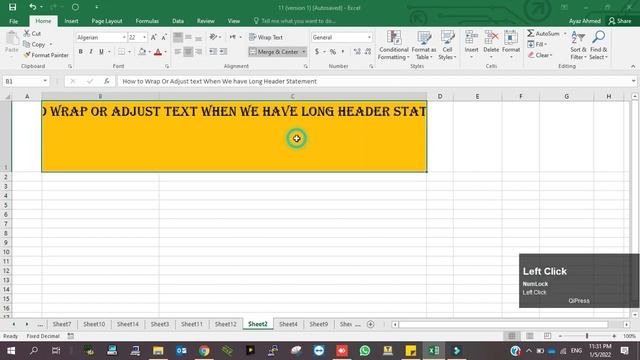Open Format as Table gallery
The width and height of the screenshot is (640, 360).
pos(424,45)
